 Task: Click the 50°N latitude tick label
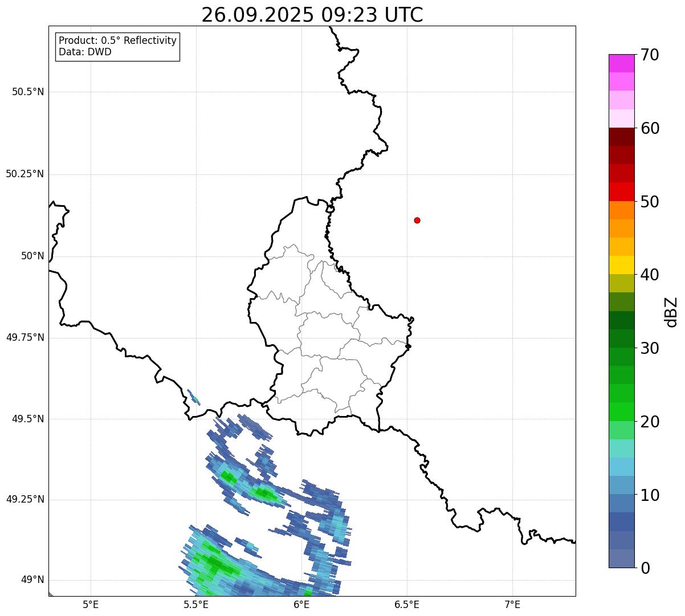[x=32, y=256]
